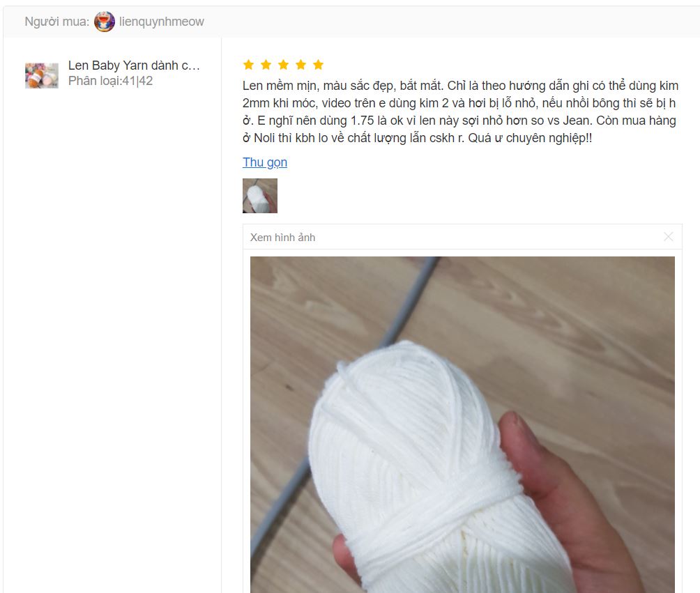Viewport: 700px width, 593px height.
Task: Click the buyer's Doraemon avatar icon
Action: pos(105,22)
